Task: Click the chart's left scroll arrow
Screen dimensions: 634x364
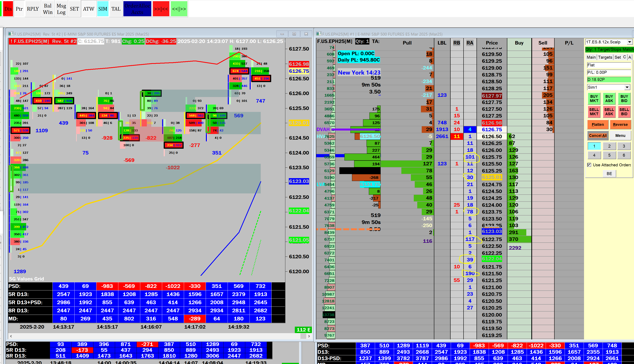Action: click(11, 336)
